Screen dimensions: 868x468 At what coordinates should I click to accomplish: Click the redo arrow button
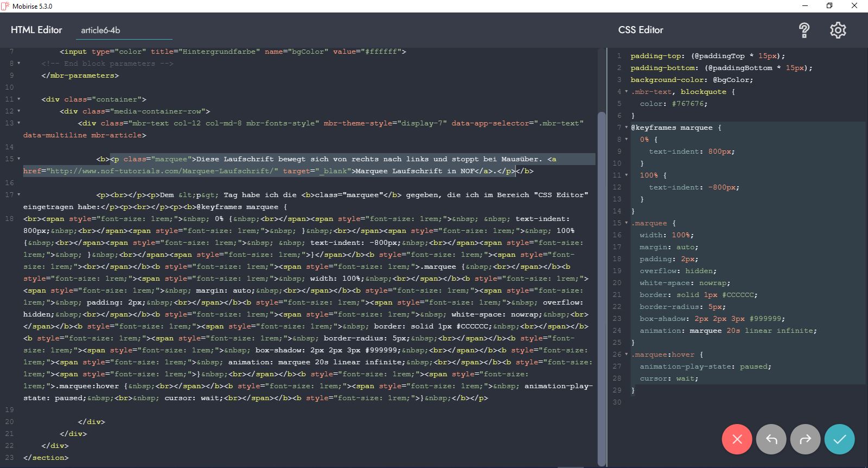click(805, 439)
